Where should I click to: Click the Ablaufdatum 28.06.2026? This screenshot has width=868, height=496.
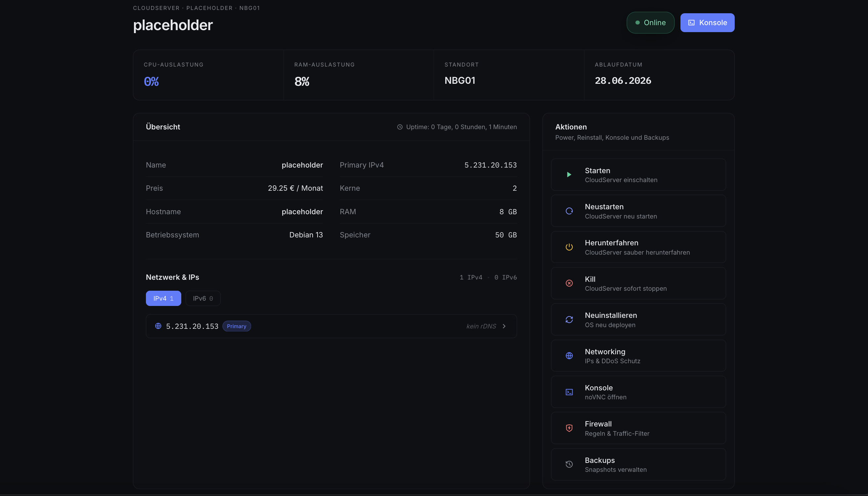coord(623,81)
